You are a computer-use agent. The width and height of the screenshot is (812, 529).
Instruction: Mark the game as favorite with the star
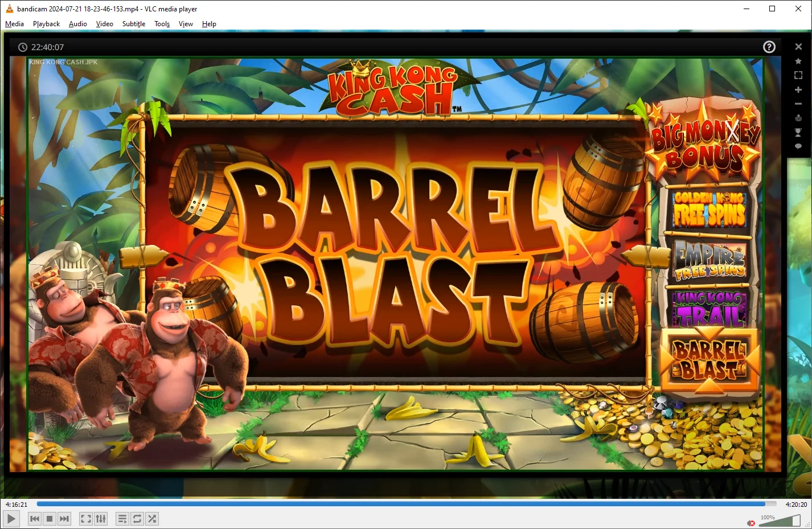(798, 61)
